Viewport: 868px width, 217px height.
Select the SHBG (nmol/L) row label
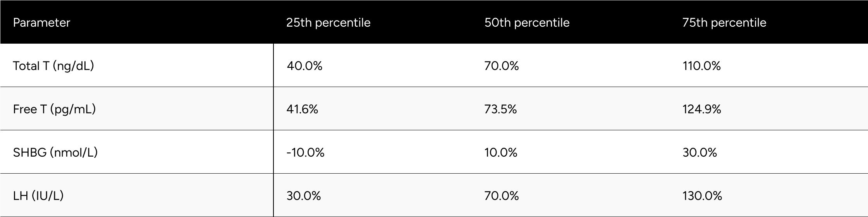point(55,152)
